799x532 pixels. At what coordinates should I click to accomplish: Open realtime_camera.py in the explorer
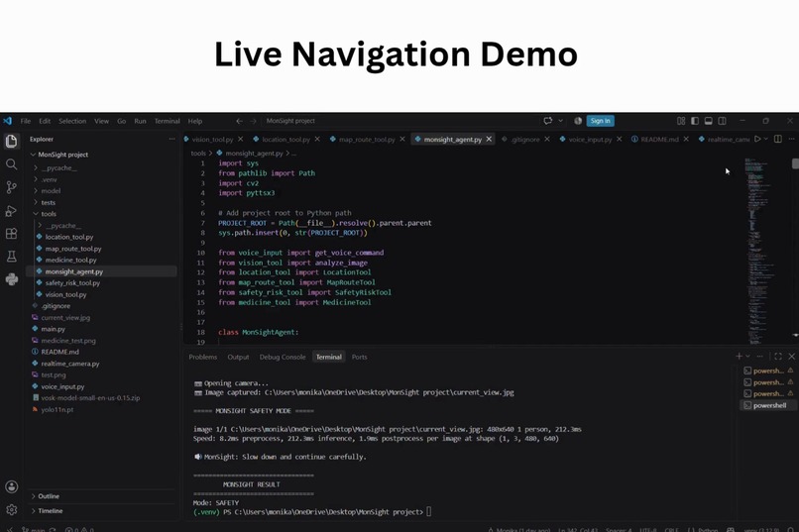click(x=70, y=364)
